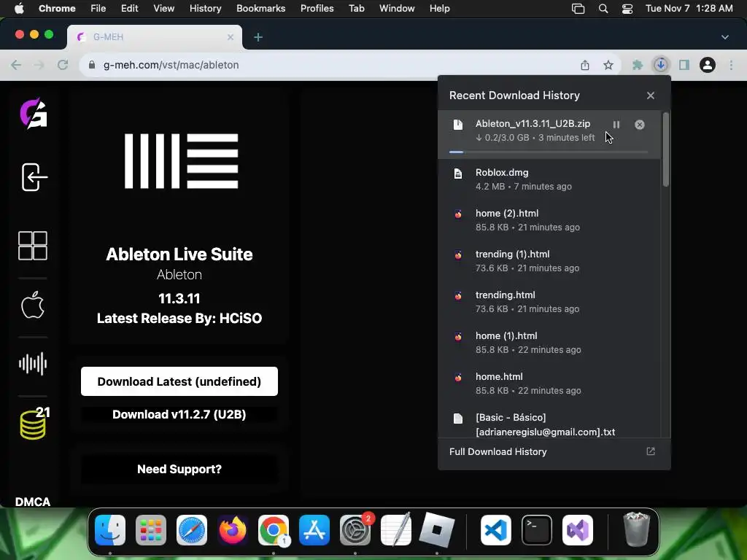
Task: Open the Bookmarks menu
Action: click(x=260, y=8)
